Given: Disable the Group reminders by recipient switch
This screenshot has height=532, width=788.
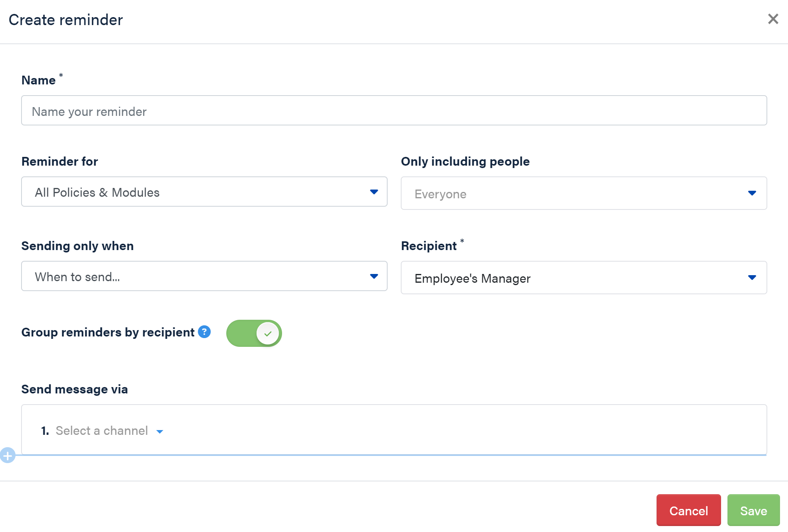Looking at the screenshot, I should pos(254,333).
